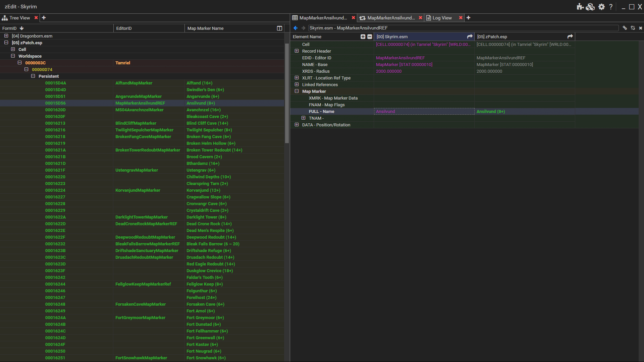
Task: Click the unlink broken chain icon
Action: coord(633,28)
